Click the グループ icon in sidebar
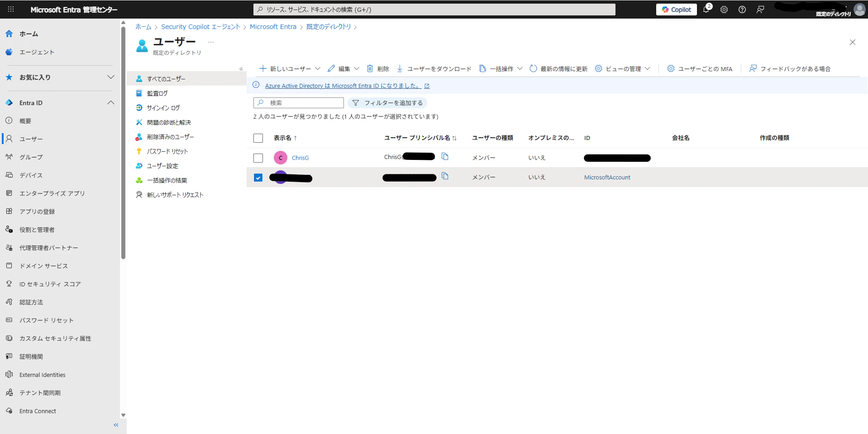Viewport: 868px width, 434px height. (x=9, y=157)
